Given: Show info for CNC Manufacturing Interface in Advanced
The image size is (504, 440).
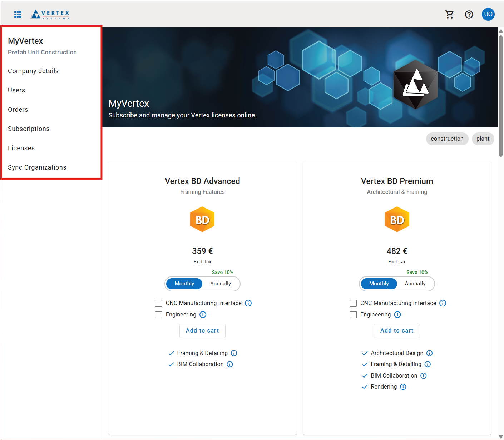Looking at the screenshot, I should pyautogui.click(x=248, y=303).
